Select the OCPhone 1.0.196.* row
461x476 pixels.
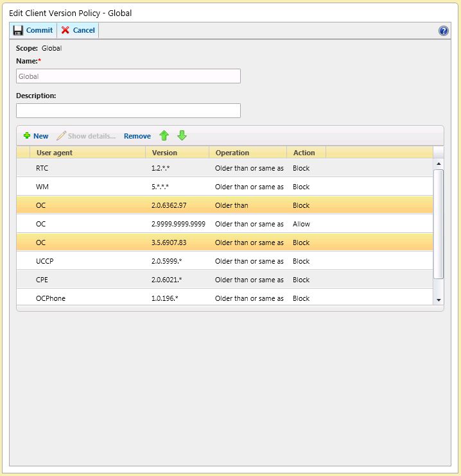pyautogui.click(x=225, y=298)
